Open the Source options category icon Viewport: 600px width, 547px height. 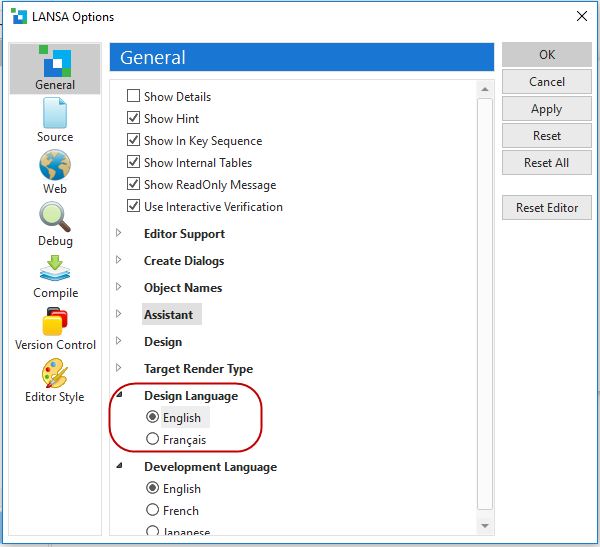tap(55, 113)
